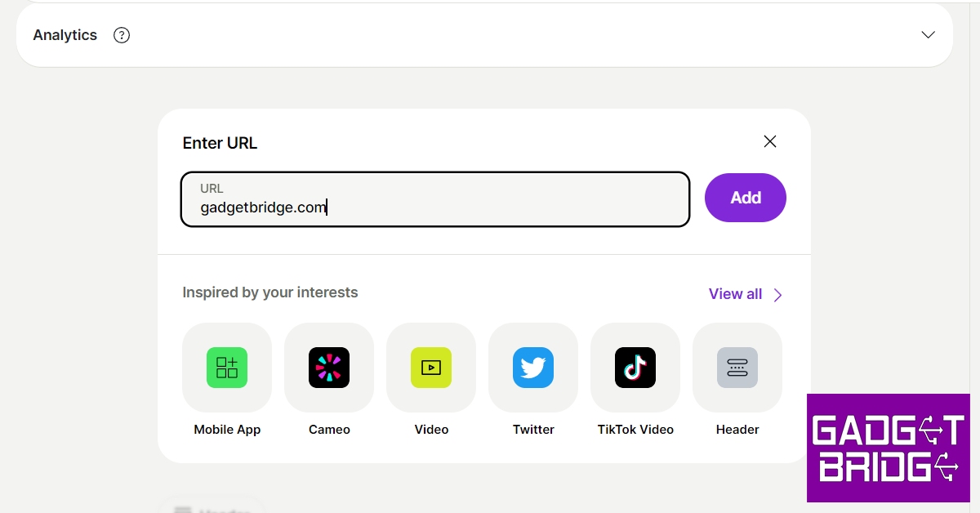
Task: Focus the URL input field
Action: point(434,199)
